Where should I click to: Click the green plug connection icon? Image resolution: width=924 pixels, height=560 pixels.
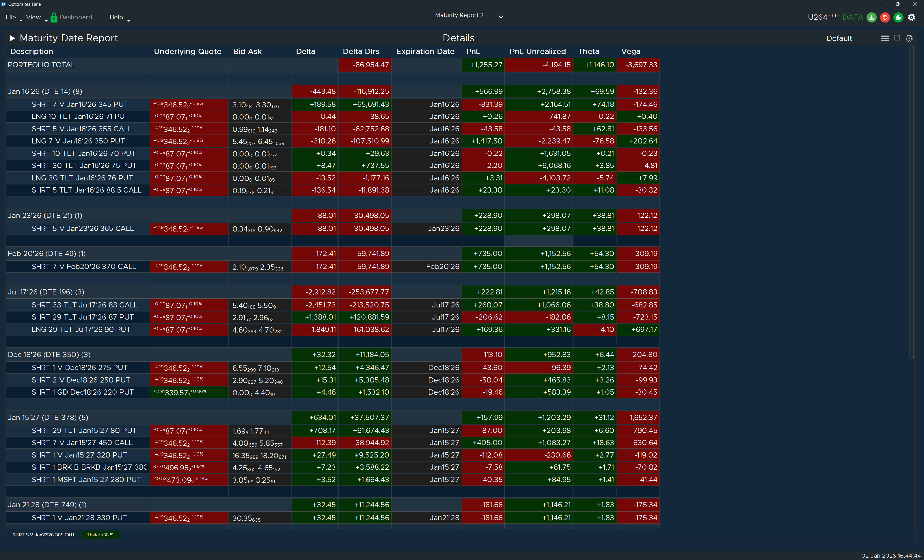pyautogui.click(x=899, y=17)
